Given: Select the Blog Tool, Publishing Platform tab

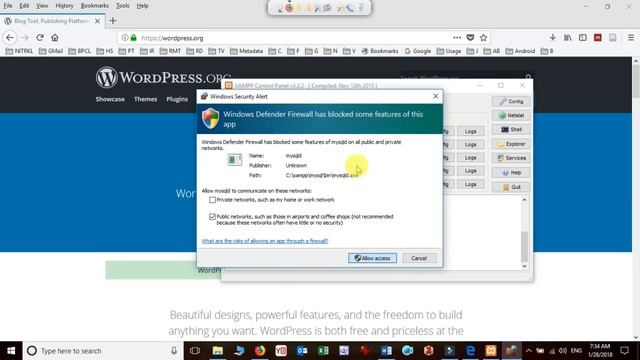Looking at the screenshot, I should 52,21.
